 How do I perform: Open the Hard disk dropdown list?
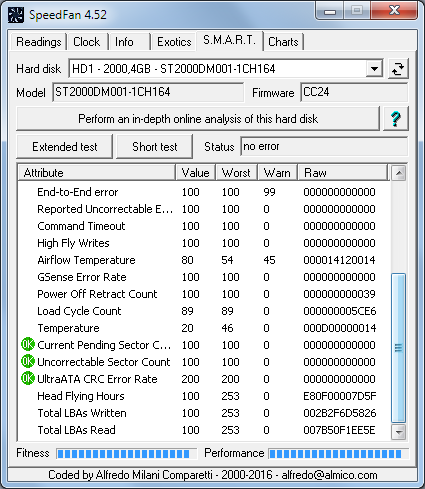pyautogui.click(x=374, y=69)
